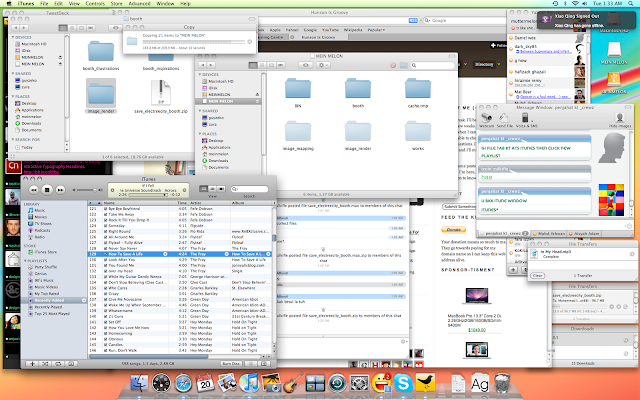This screenshot has height=400, width=640.
Task: Open the Trash in the Dock
Action: pos(502,383)
